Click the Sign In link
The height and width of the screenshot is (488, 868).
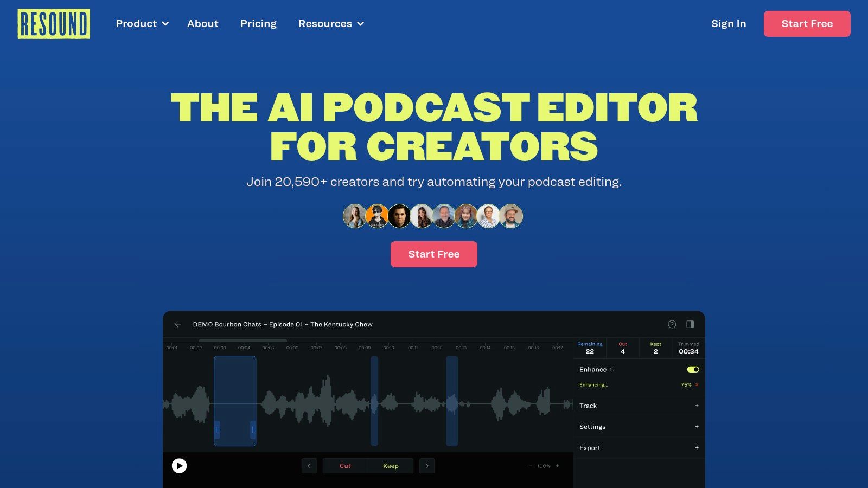click(x=729, y=24)
